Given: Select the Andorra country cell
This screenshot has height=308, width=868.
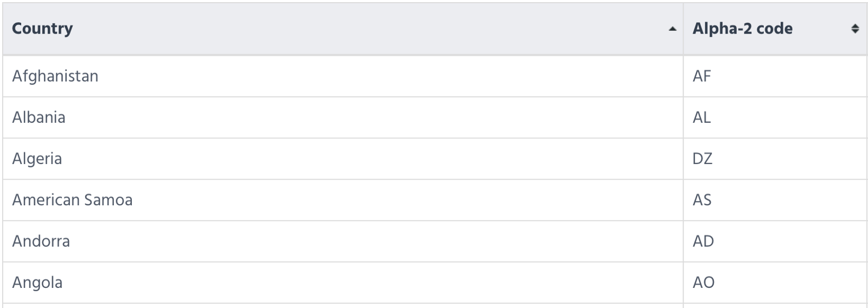Looking at the screenshot, I should pos(343,241).
